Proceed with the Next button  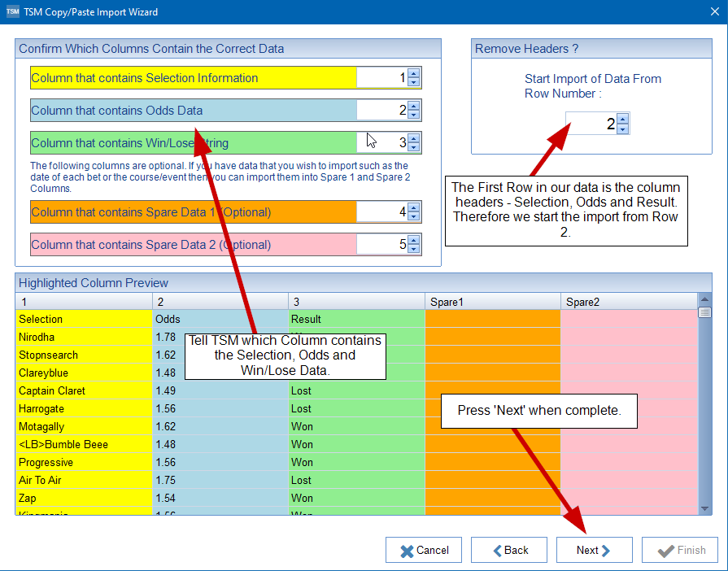(595, 550)
